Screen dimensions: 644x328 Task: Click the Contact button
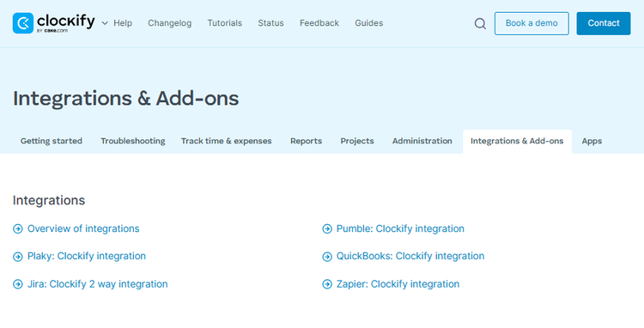pos(604,23)
